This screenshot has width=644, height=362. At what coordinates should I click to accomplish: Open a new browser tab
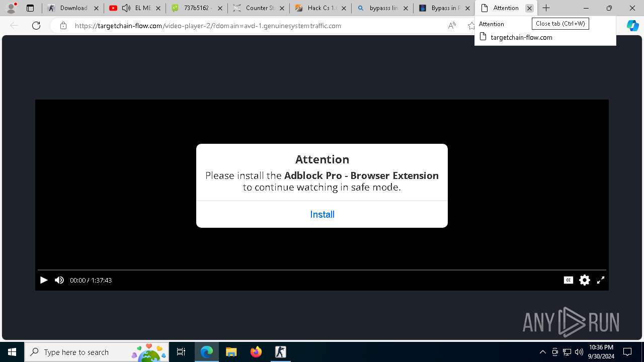546,8
